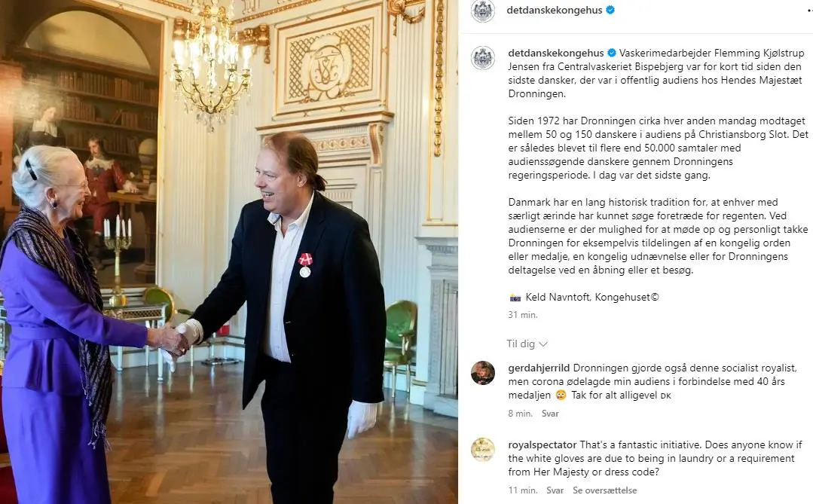This screenshot has width=813, height=504.
Task: Click the royal crest avatar beside the caption
Action: tap(483, 57)
